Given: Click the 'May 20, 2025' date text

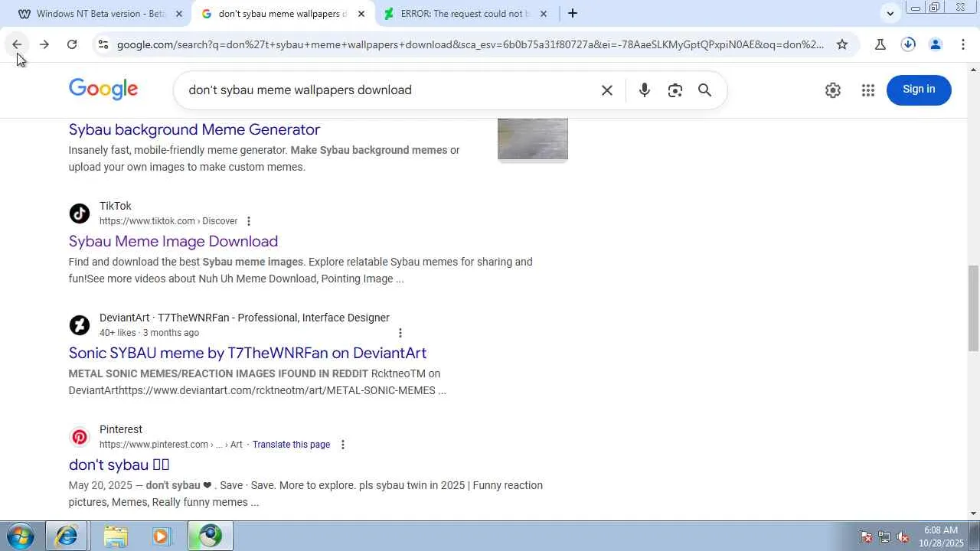Looking at the screenshot, I should click(100, 485).
